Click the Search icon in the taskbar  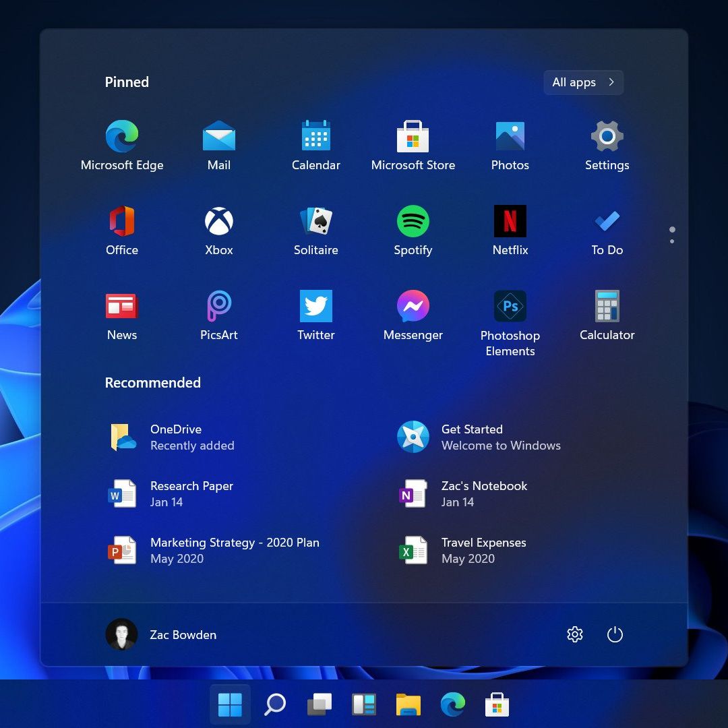coord(275,705)
